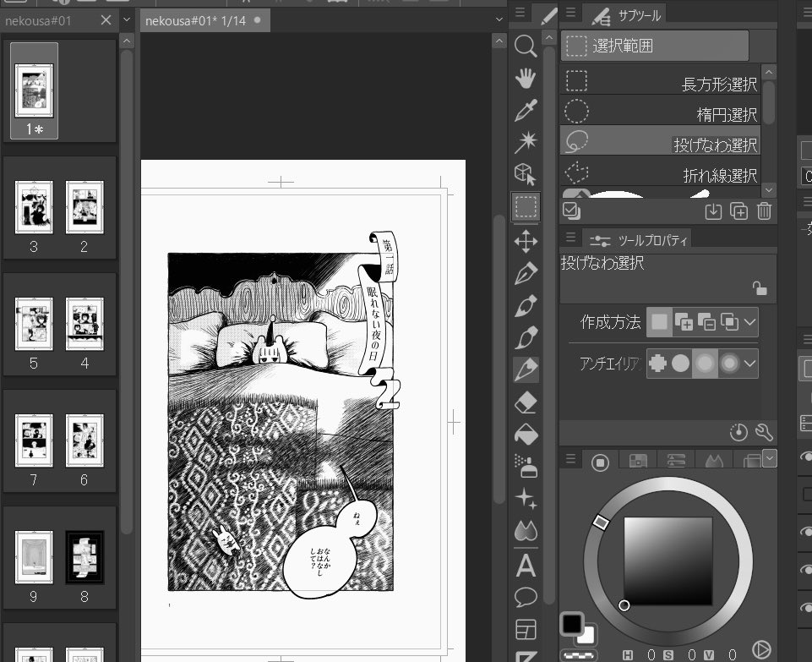Open the サブツール panel tab
The height and width of the screenshot is (662, 812).
625,15
